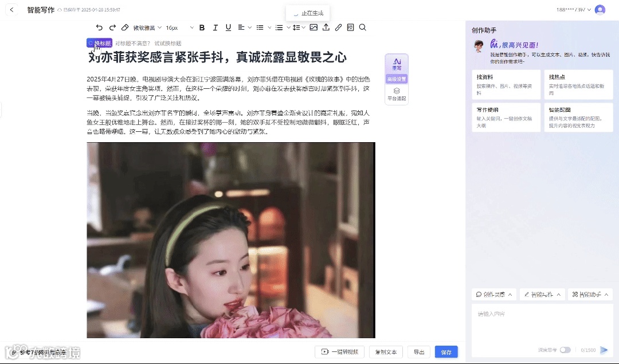The width and height of the screenshot is (619, 364).
Task: Send message with paper plane icon
Action: coord(604,350)
